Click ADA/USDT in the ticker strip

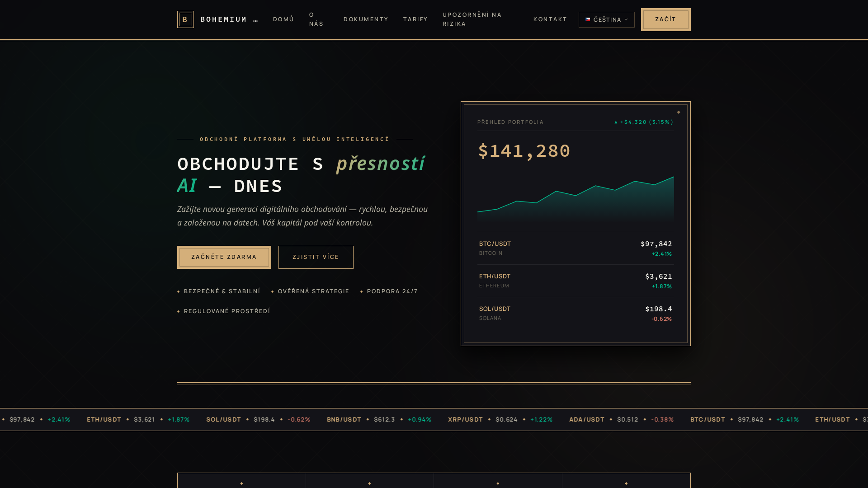587,420
